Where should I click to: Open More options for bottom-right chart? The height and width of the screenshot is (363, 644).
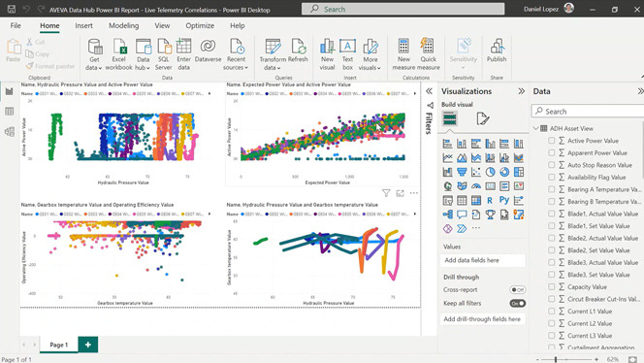[x=413, y=193]
